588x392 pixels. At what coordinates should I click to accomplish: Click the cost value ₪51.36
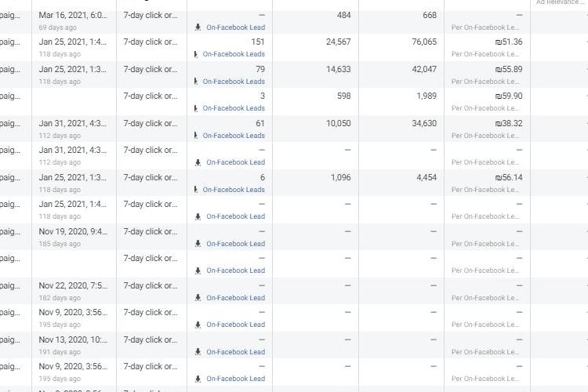[x=509, y=42]
